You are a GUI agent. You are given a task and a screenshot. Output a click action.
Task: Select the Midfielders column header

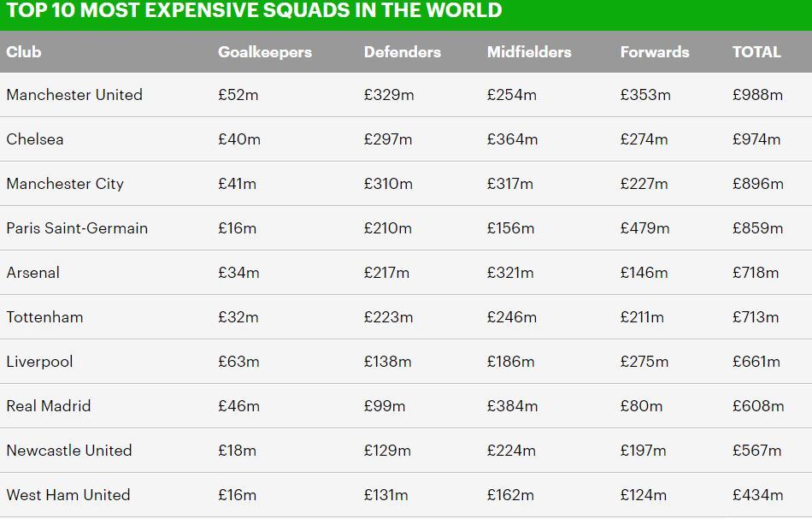529,52
